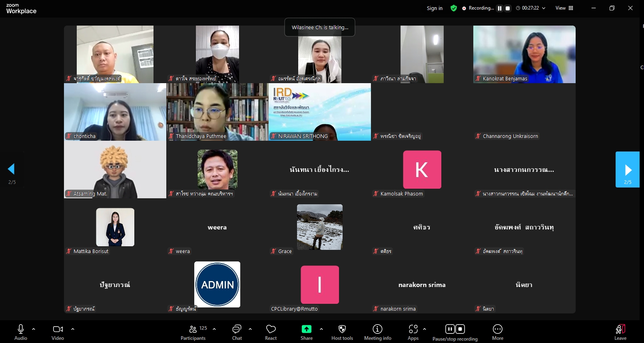Click muted mic icon beside chonticha
Image resolution: width=644 pixels, height=343 pixels.
coord(69,136)
